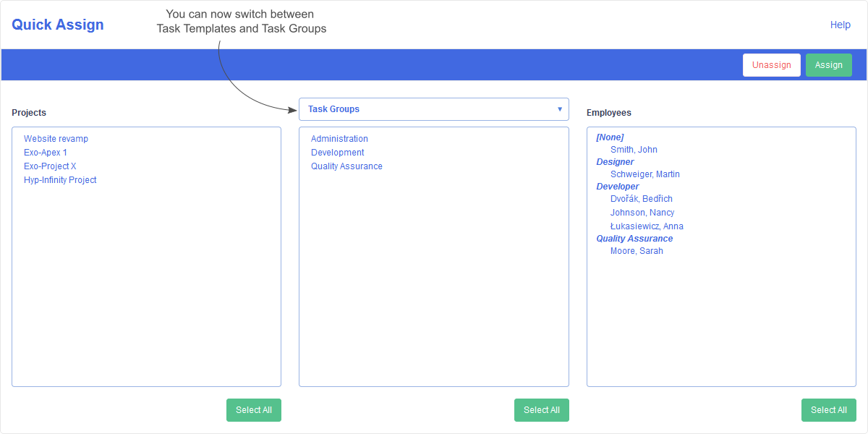The image size is (868, 434).
Task: Select the Exo-Project X project
Action: [x=50, y=166]
